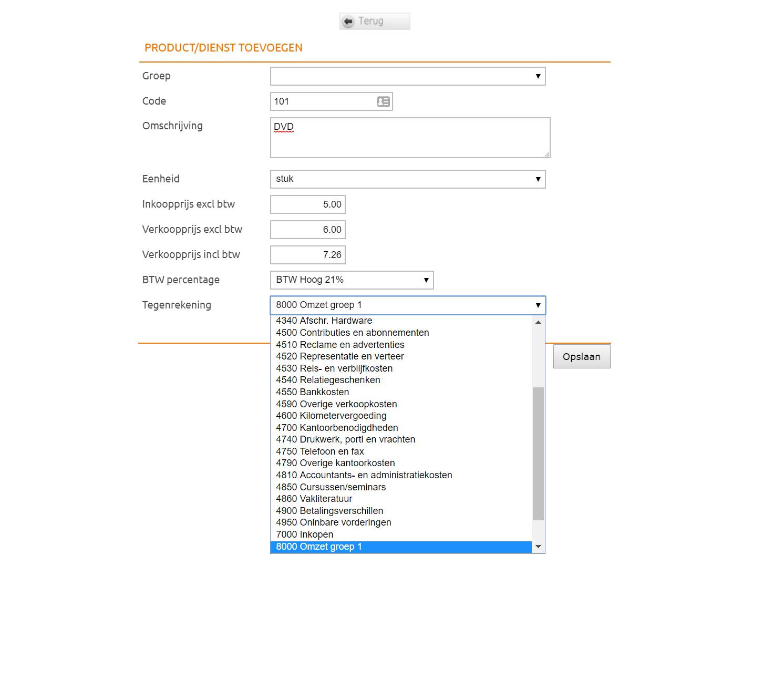Save the product with Opslaan

582,357
